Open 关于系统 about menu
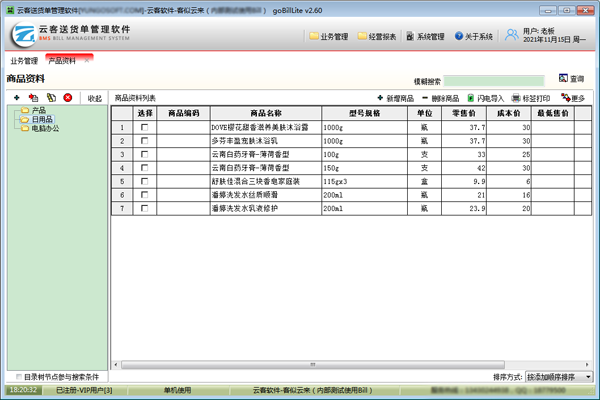600x400 pixels. pos(474,36)
